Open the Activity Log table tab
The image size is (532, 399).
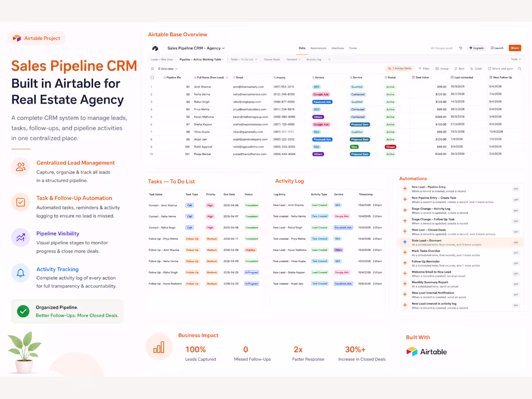pos(314,59)
